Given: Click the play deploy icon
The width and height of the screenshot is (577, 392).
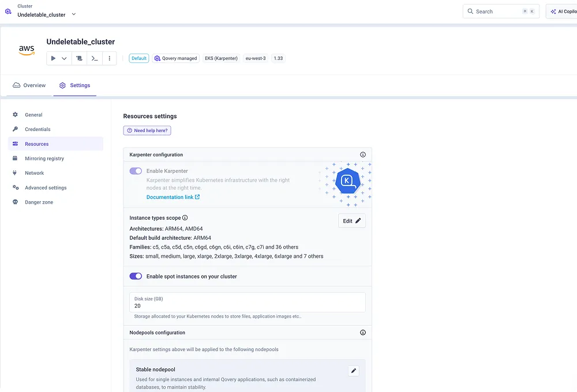Looking at the screenshot, I should (x=53, y=58).
